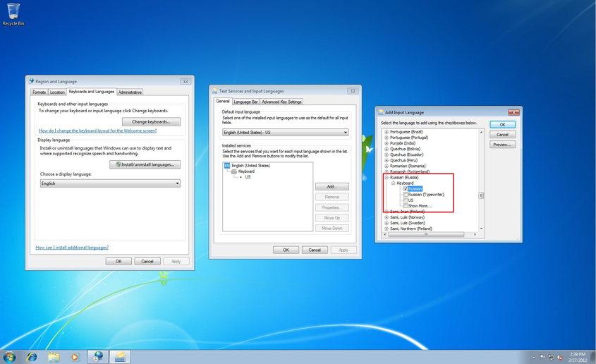Switch to the Administrative tab

(x=130, y=92)
